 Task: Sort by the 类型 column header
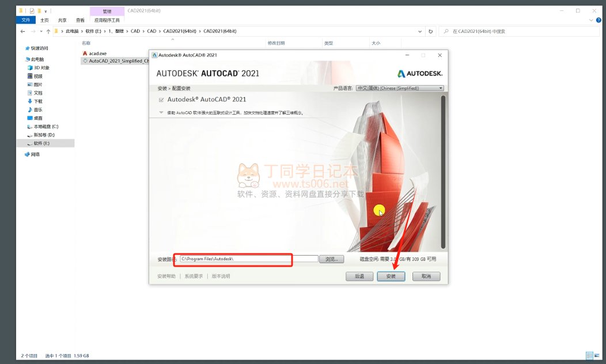point(328,43)
